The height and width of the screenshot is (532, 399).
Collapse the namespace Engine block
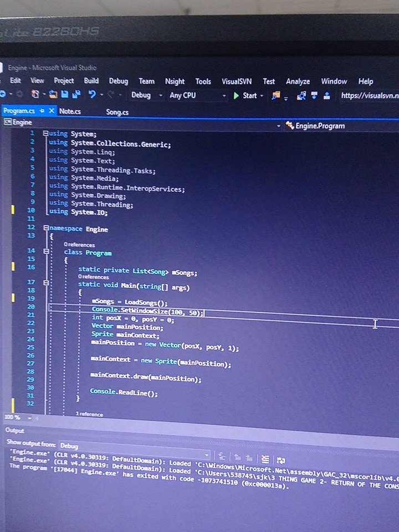click(x=46, y=228)
